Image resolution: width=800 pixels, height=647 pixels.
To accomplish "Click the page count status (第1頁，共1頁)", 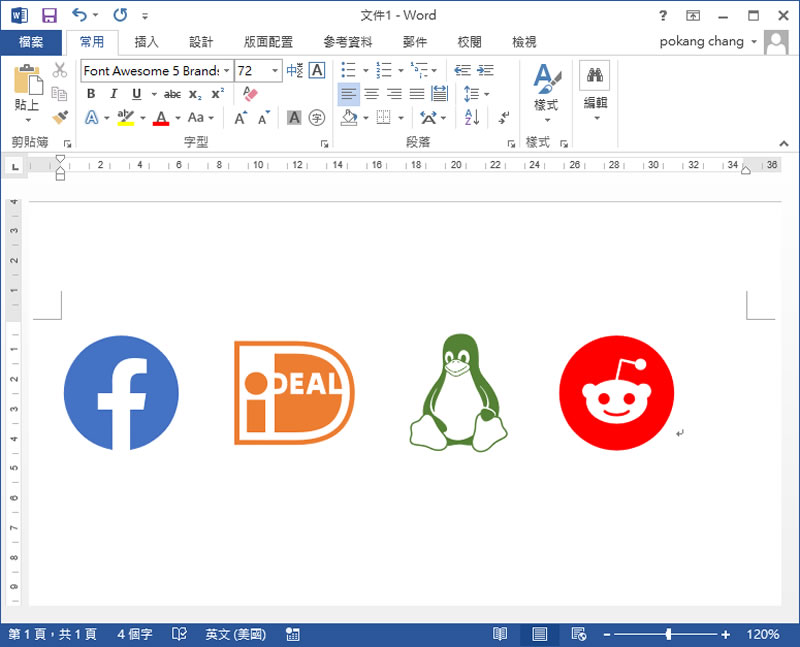I will [53, 634].
